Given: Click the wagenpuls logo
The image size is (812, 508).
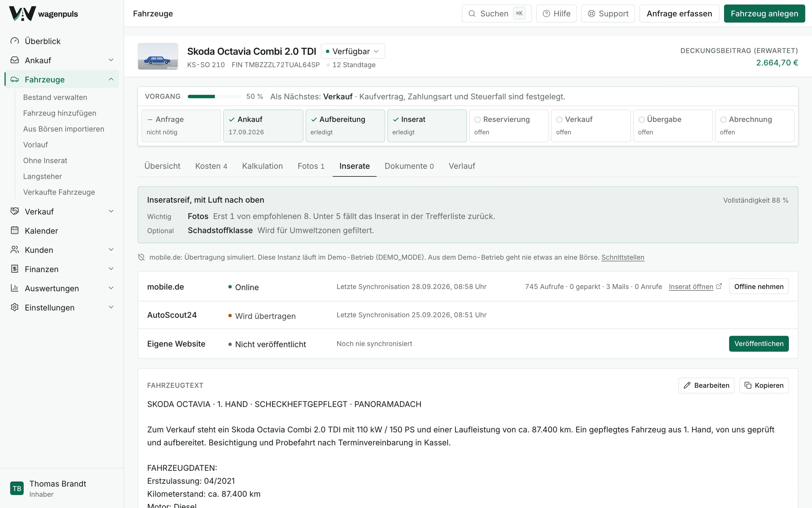Looking at the screenshot, I should click(44, 14).
